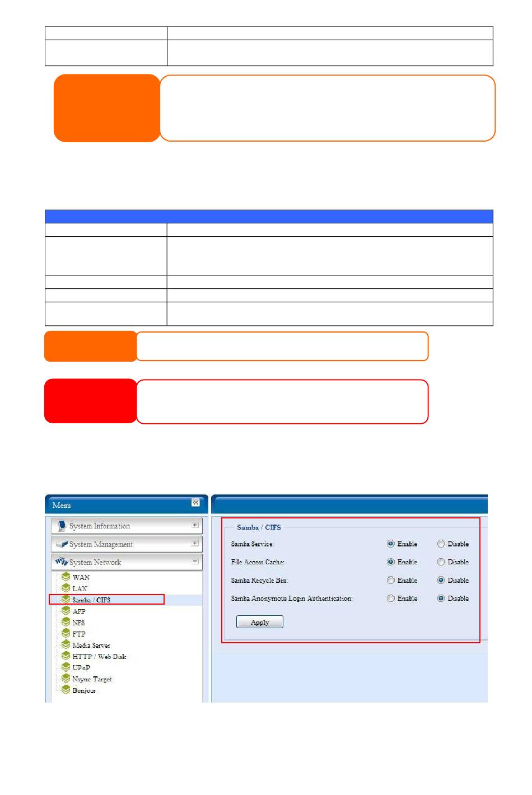Click the System Network header label

pos(95,562)
